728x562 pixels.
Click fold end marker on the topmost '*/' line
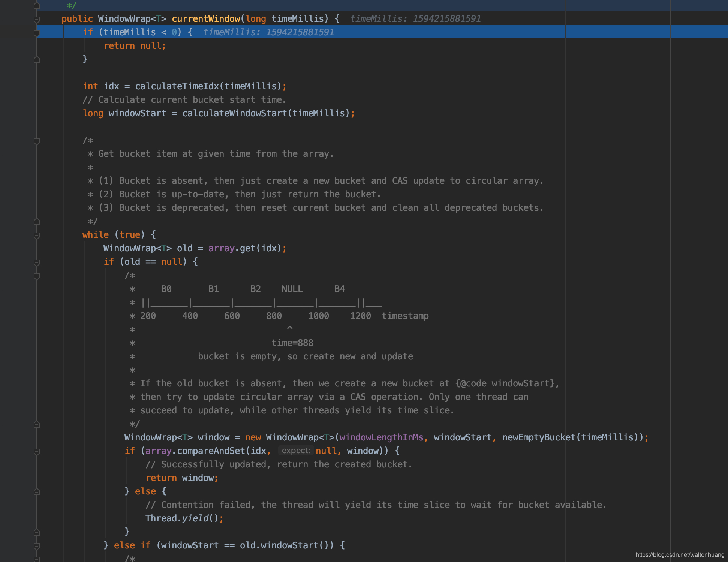point(37,5)
